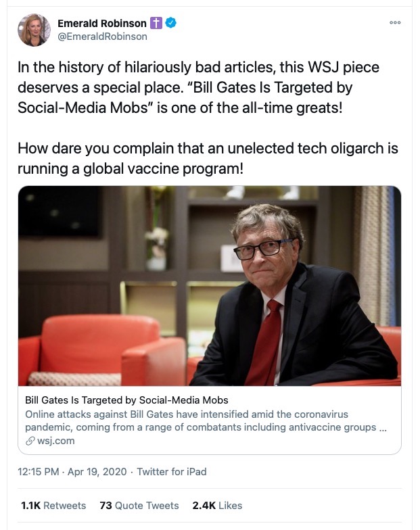The width and height of the screenshot is (420, 530).
Task: Click the Apr 19, 2020 date
Action: click(97, 472)
